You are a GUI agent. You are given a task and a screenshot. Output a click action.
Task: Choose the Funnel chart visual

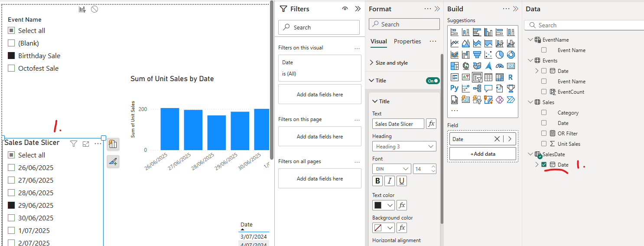tap(477, 55)
